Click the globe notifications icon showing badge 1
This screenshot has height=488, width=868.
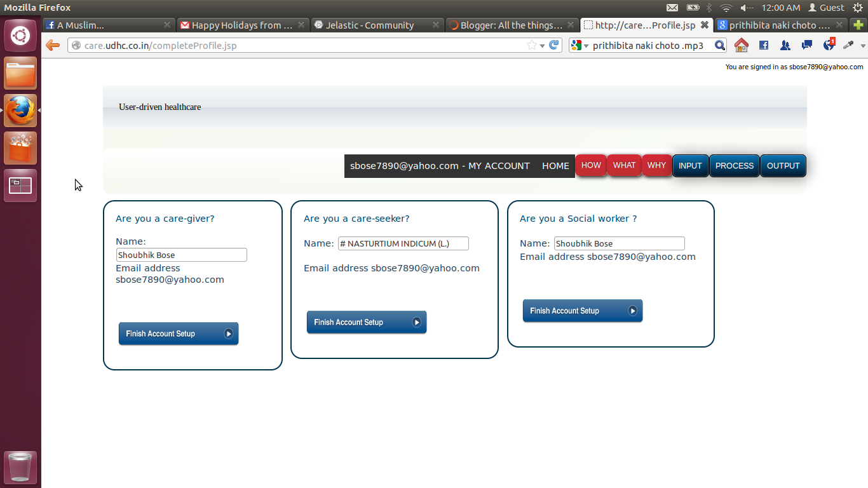click(x=829, y=45)
